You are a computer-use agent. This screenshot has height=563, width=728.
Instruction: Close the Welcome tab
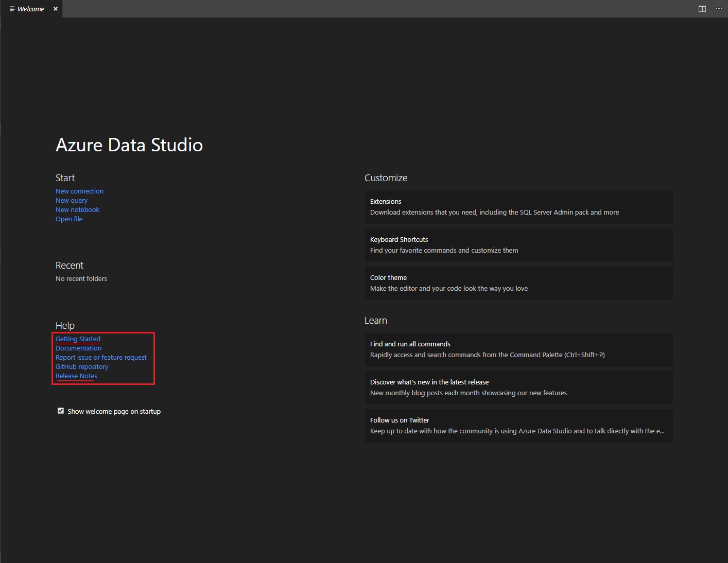(55, 9)
